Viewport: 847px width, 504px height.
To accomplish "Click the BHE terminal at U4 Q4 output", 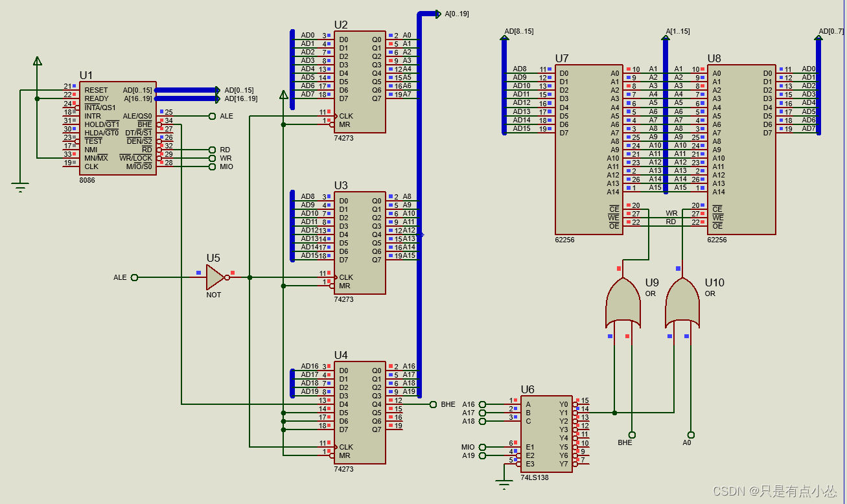I will pyautogui.click(x=433, y=404).
